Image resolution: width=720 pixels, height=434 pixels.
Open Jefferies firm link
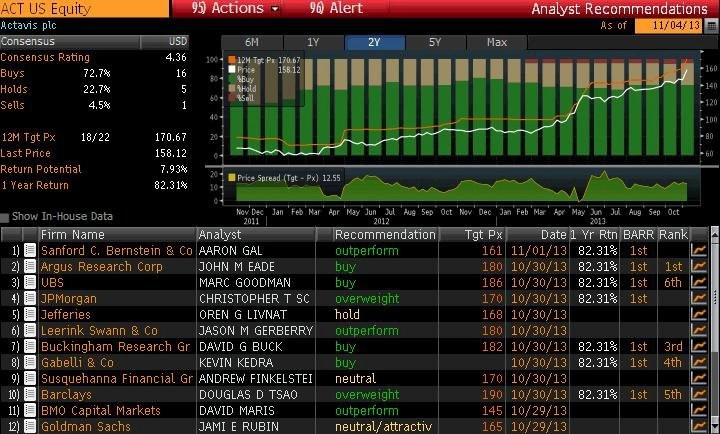[x=66, y=315]
